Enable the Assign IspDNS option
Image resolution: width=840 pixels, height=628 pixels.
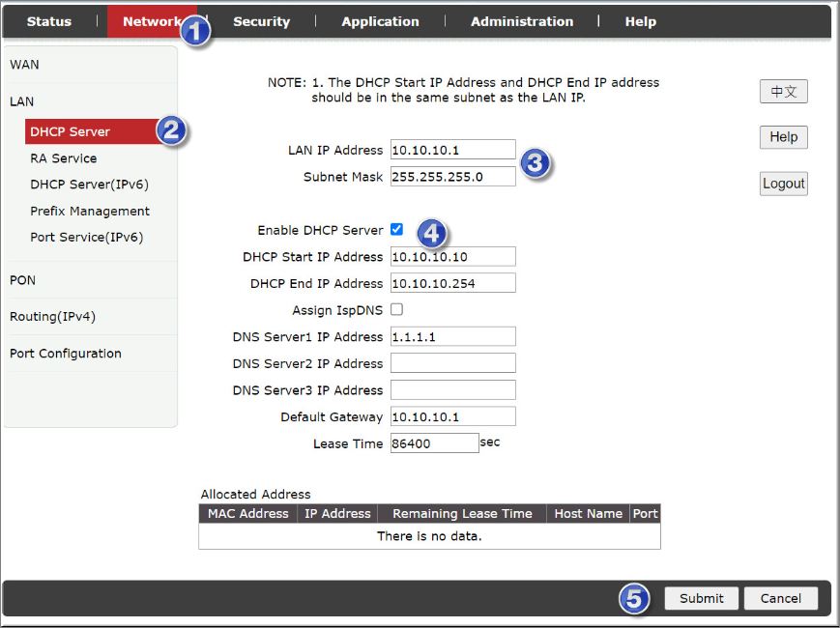point(396,310)
